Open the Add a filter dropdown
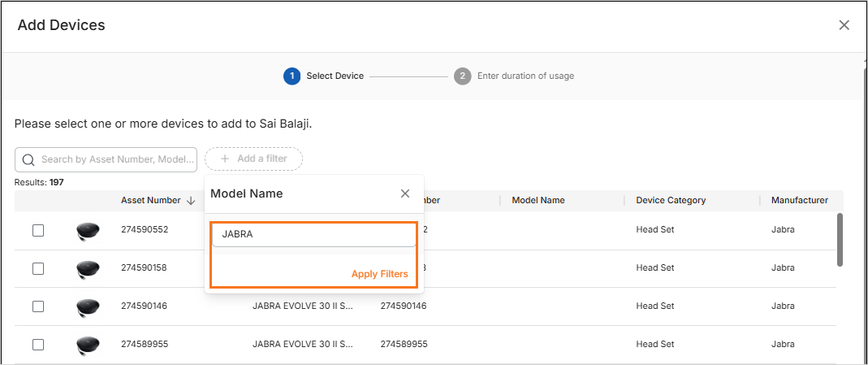Screen dimensions: 868x365 tap(253, 159)
